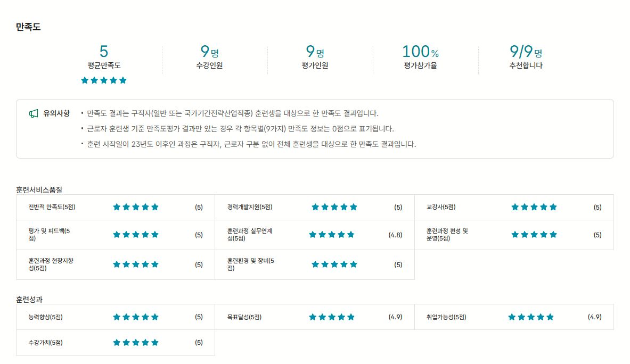Click the 유의사항 notice label
Viewport: 630px width, 364px height.
coord(56,113)
